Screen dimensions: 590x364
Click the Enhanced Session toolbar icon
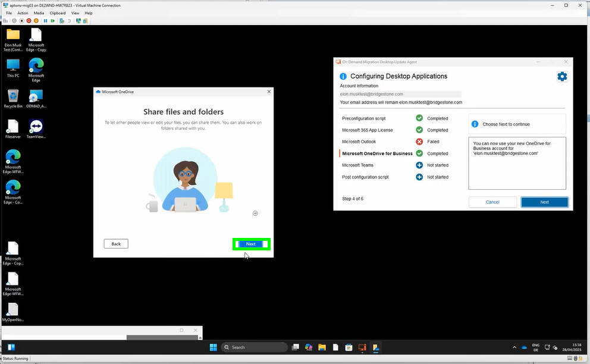(79, 21)
